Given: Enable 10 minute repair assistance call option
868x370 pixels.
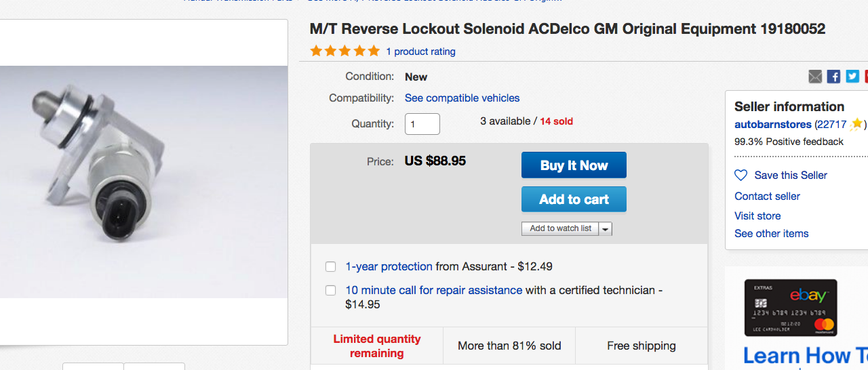Looking at the screenshot, I should click(x=331, y=290).
